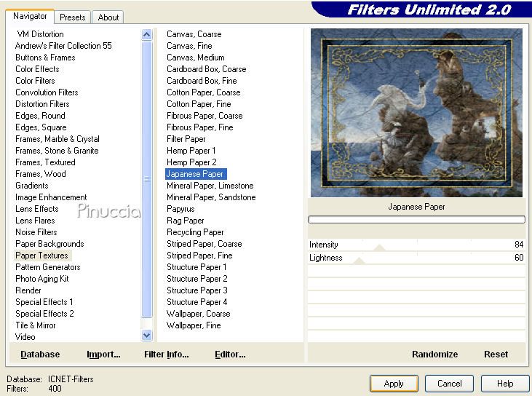
Task: Select Lens Flares category
Action: (x=35, y=221)
